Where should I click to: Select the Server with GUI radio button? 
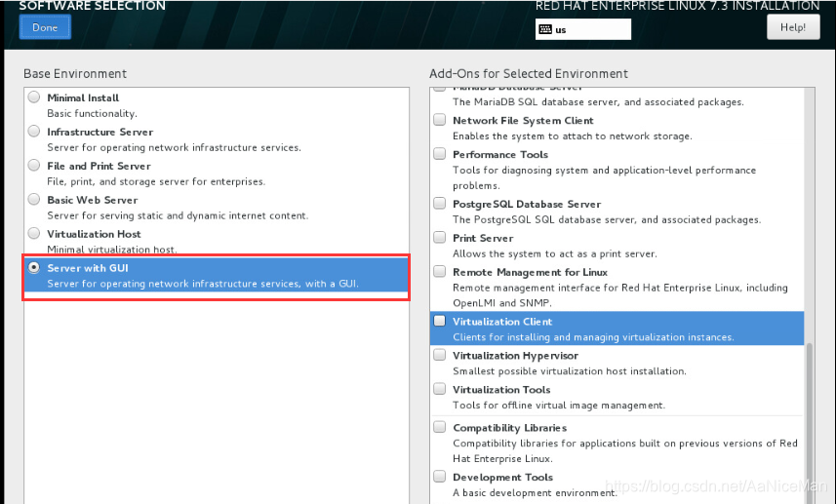(34, 267)
